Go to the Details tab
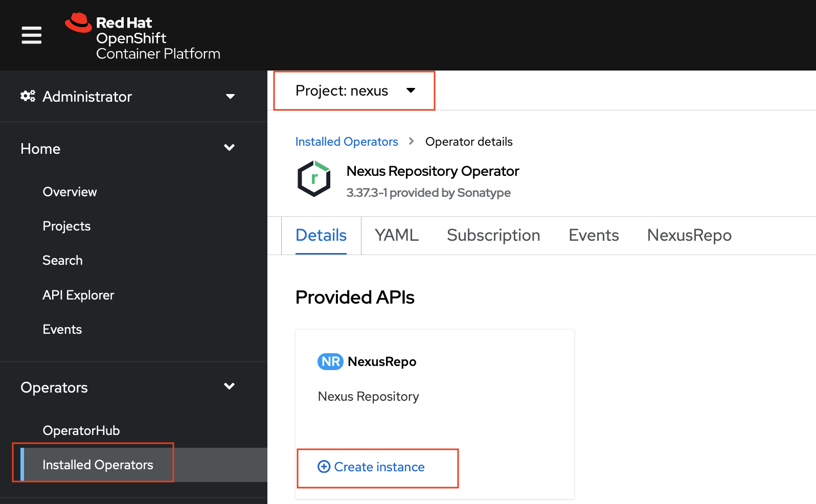This screenshot has height=504, width=816. (x=321, y=235)
